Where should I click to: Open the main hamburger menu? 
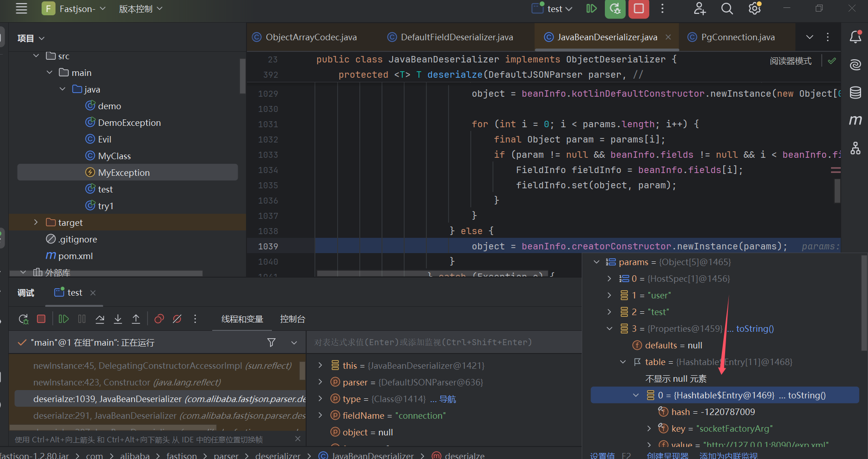21,8
